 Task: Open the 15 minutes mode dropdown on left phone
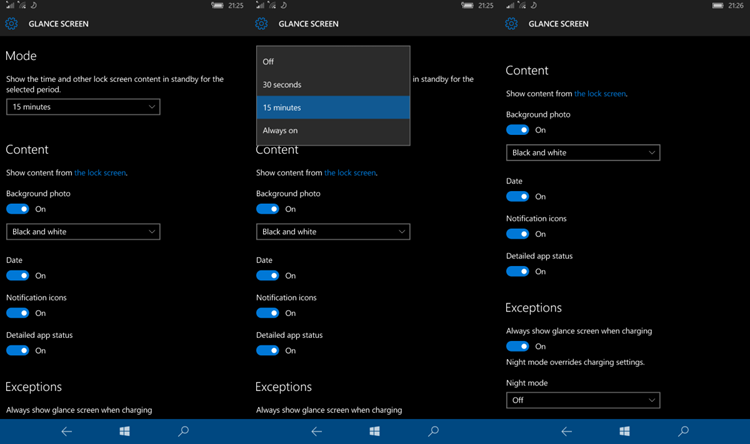click(x=83, y=107)
